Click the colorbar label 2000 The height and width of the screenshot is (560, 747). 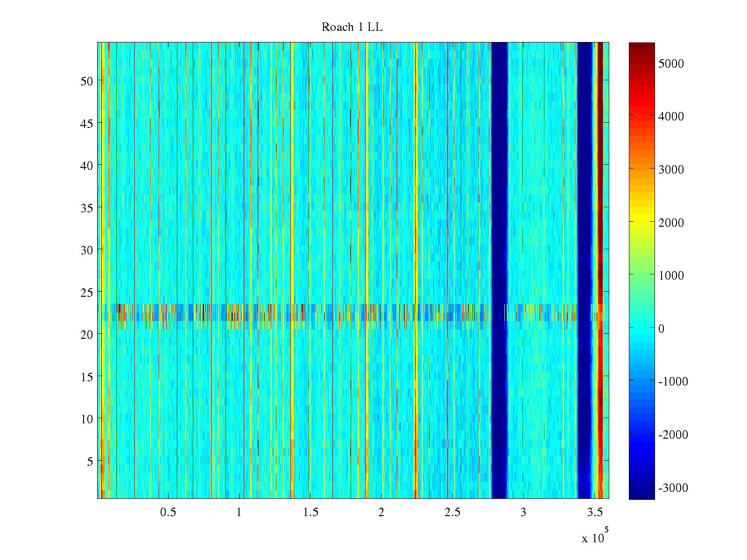[671, 223]
